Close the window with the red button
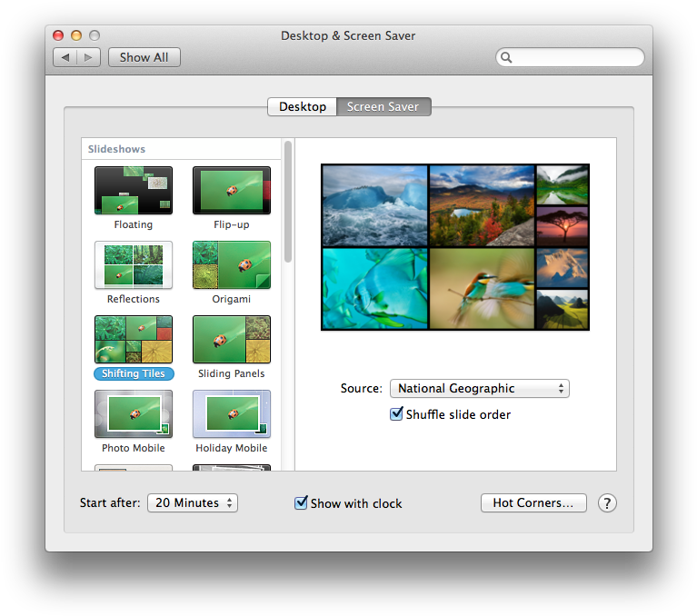The height and width of the screenshot is (616, 697). [x=58, y=35]
